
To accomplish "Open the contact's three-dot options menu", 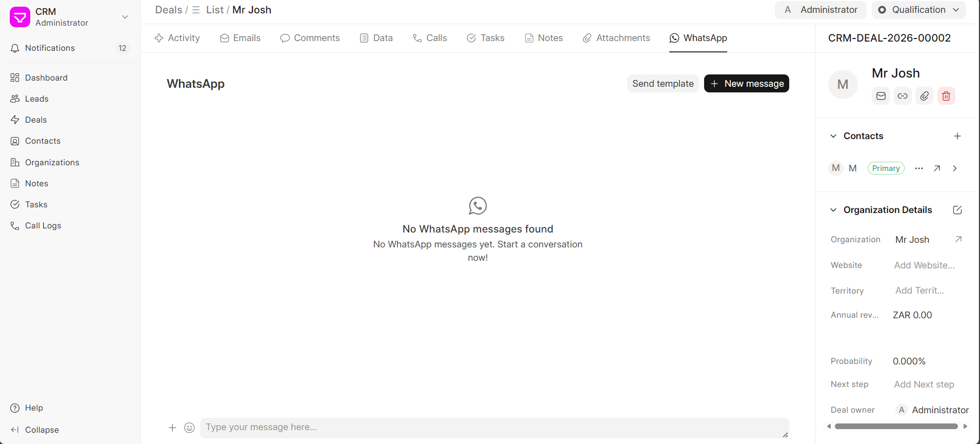I will [x=918, y=168].
